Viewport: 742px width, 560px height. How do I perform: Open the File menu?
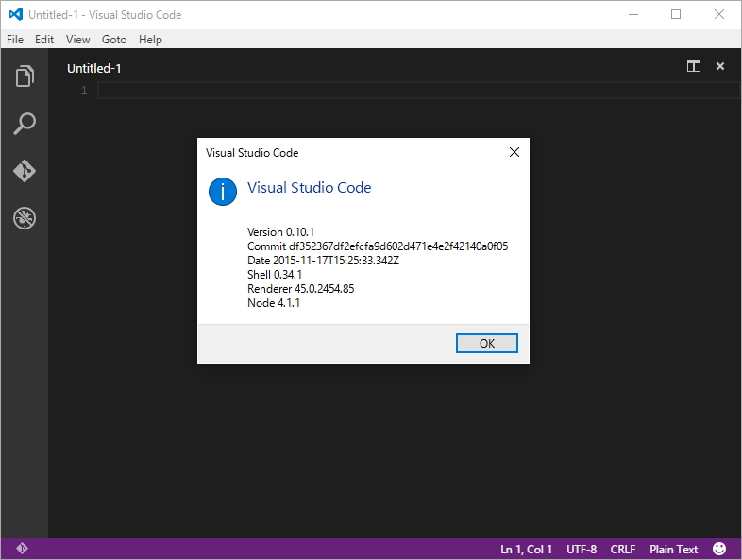point(15,40)
